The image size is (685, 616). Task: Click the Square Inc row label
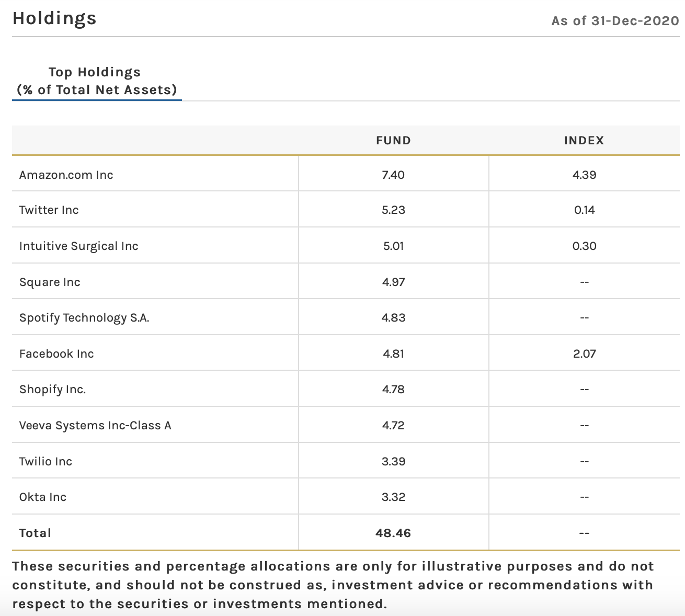pyautogui.click(x=50, y=282)
